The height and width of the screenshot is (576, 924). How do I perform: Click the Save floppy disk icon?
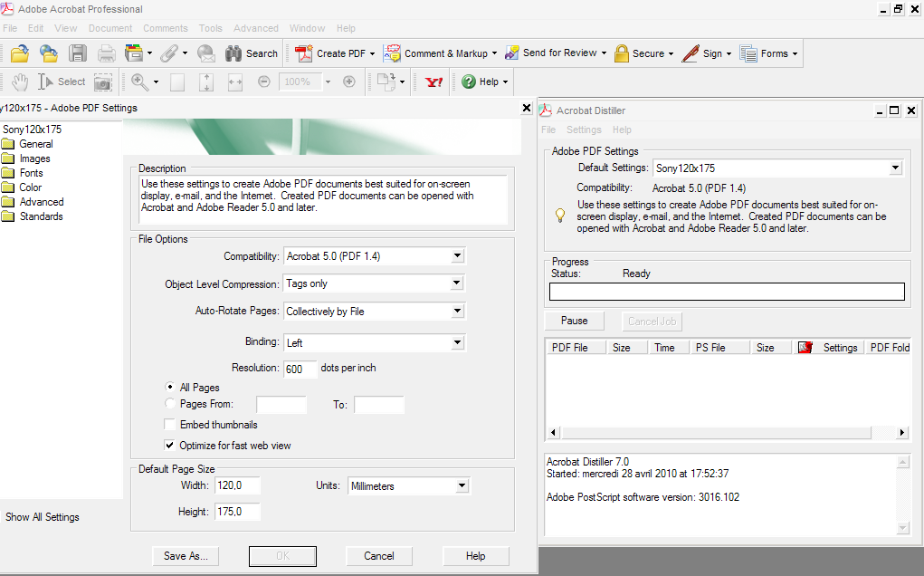pos(78,53)
